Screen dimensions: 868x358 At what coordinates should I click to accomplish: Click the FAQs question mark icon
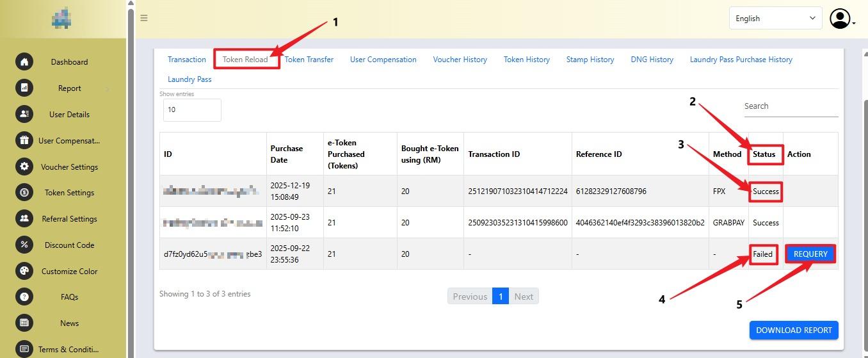click(x=24, y=297)
